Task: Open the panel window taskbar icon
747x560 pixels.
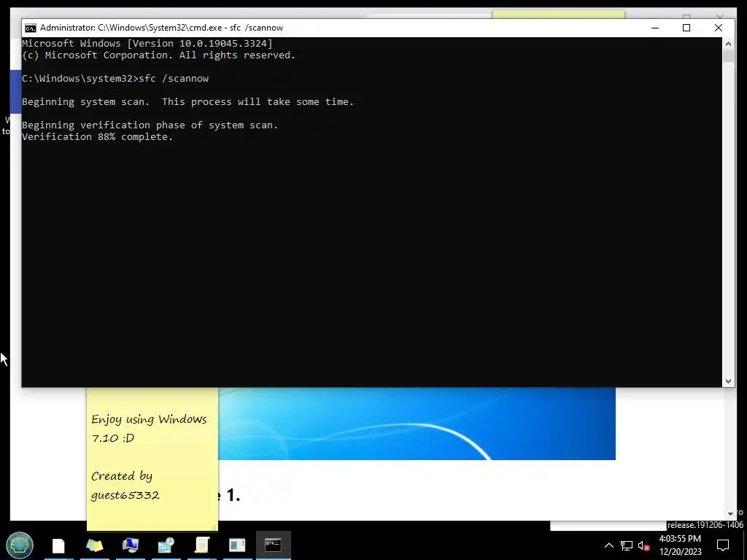Action: pos(237,545)
